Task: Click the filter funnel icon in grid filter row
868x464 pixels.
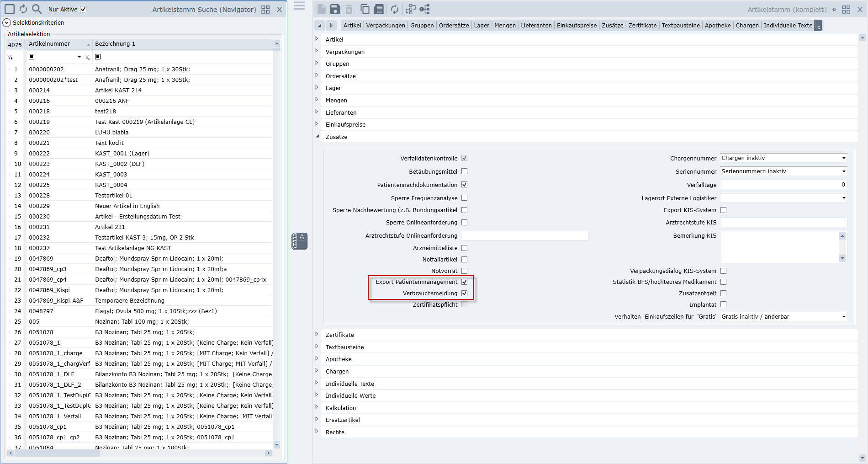Action: (x=10, y=57)
